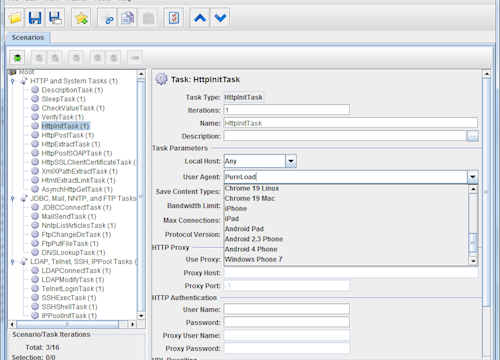Focus the Proxy Password field

click(x=287, y=348)
